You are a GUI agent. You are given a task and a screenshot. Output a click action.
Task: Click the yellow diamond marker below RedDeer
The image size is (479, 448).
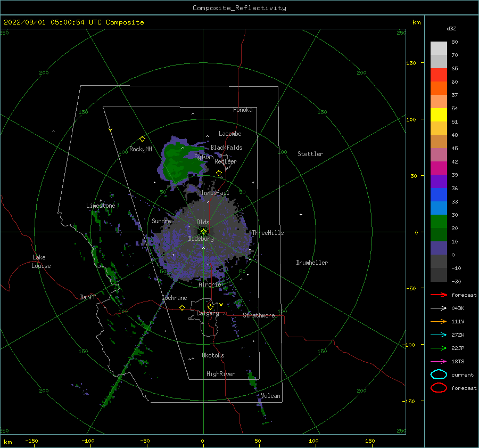coord(219,173)
